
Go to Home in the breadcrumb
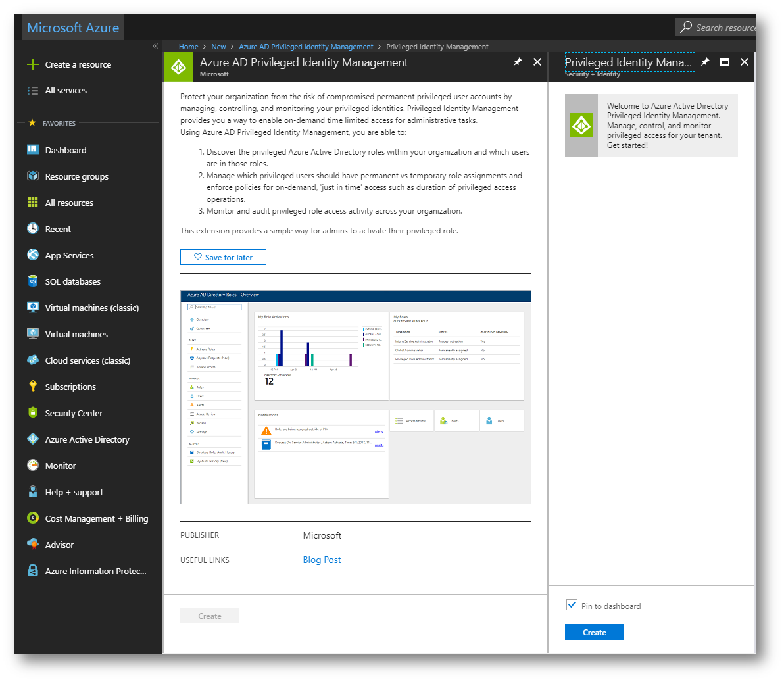click(189, 47)
